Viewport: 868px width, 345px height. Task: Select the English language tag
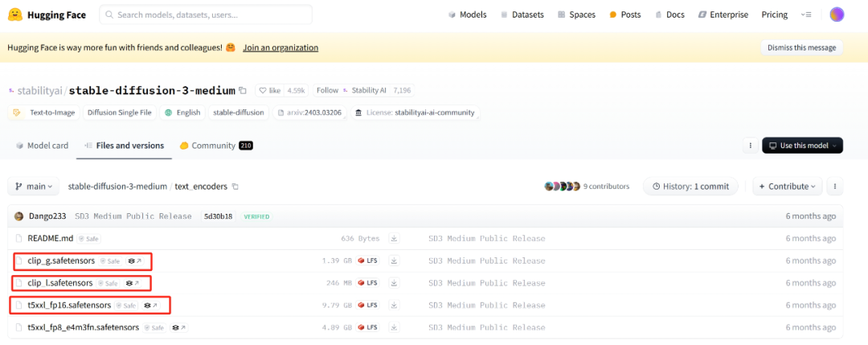tap(182, 113)
